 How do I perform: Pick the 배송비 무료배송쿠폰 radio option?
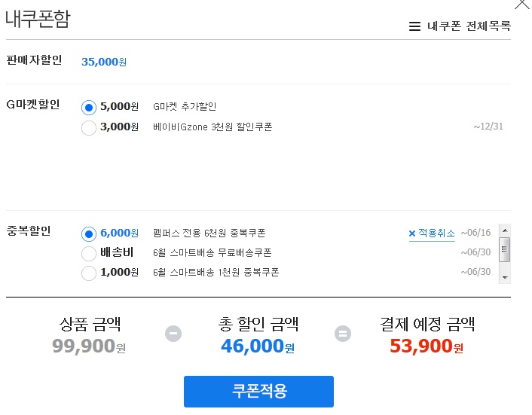click(x=89, y=253)
